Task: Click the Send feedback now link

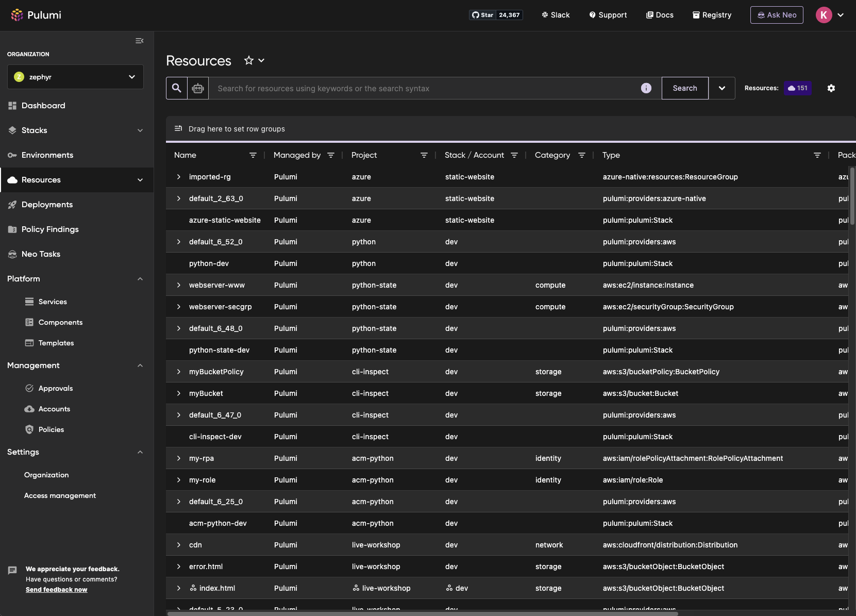Action: (56, 589)
